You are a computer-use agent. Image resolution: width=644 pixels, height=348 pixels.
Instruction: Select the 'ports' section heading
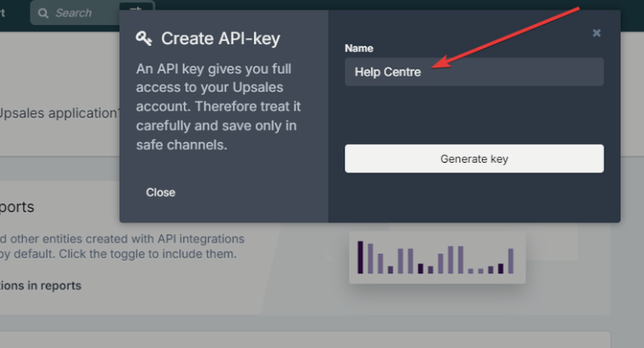[x=17, y=207]
